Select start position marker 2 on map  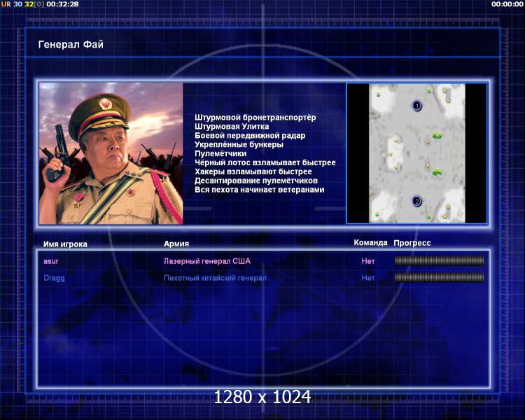(x=417, y=202)
